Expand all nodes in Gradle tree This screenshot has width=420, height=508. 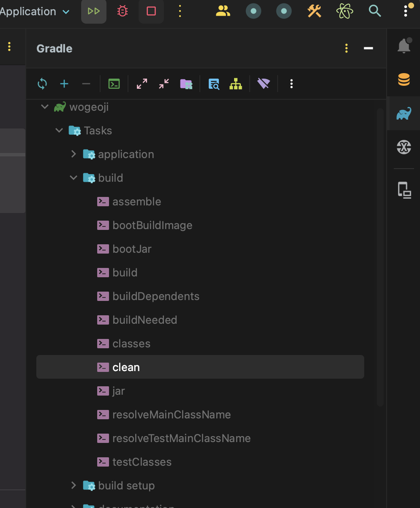tap(142, 84)
